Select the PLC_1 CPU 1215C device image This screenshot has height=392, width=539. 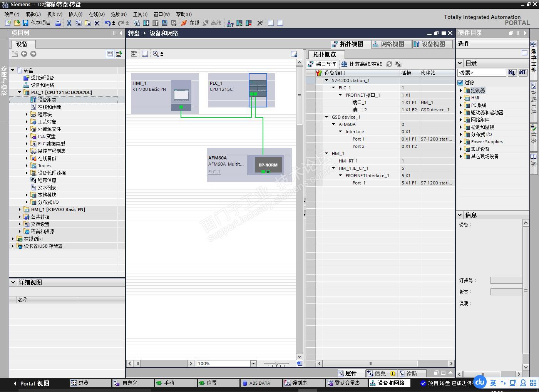click(258, 90)
